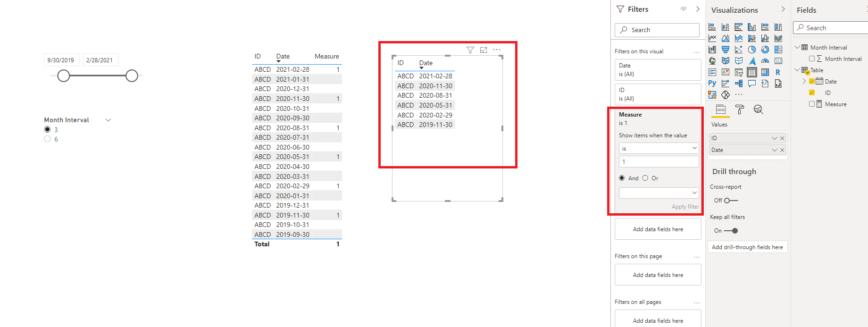The image size is (868, 327).
Task: Select the funnel chart visual
Action: [726, 50]
